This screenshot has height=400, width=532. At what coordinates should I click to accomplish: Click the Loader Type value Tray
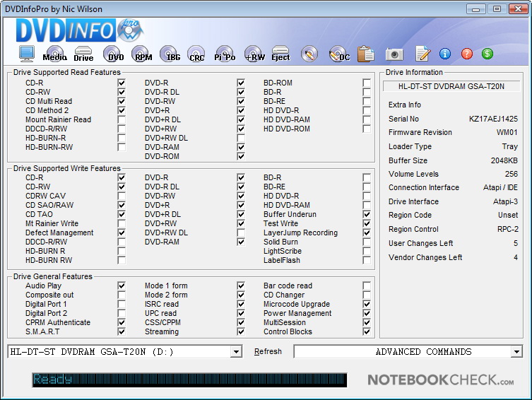click(x=510, y=146)
